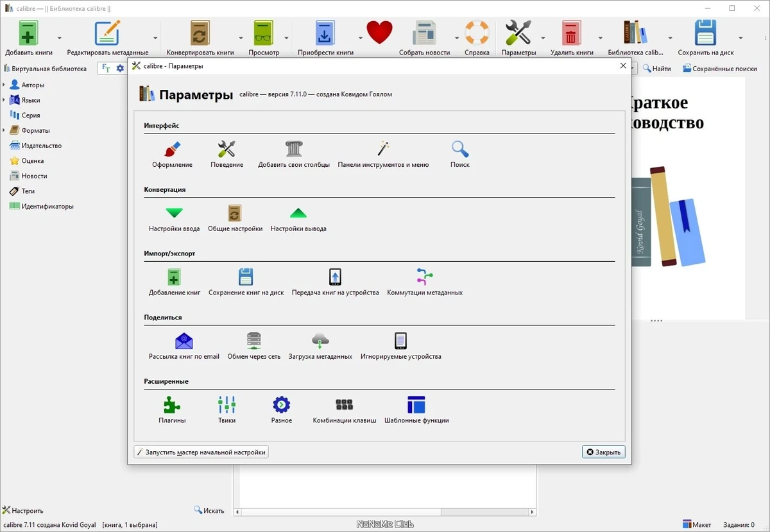Open Твики settings

[x=227, y=411]
